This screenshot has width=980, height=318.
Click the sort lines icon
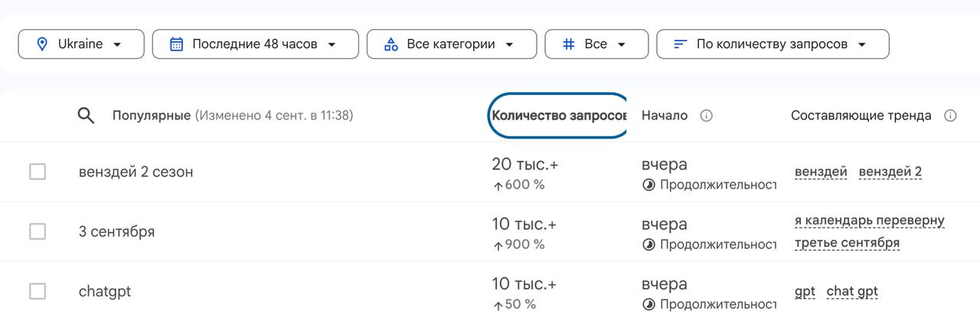click(x=680, y=44)
